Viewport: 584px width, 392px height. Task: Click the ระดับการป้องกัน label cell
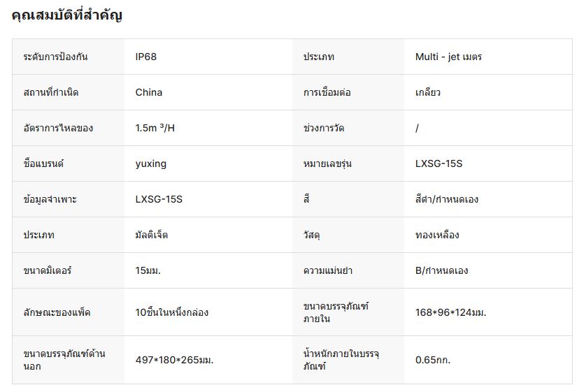point(55,57)
